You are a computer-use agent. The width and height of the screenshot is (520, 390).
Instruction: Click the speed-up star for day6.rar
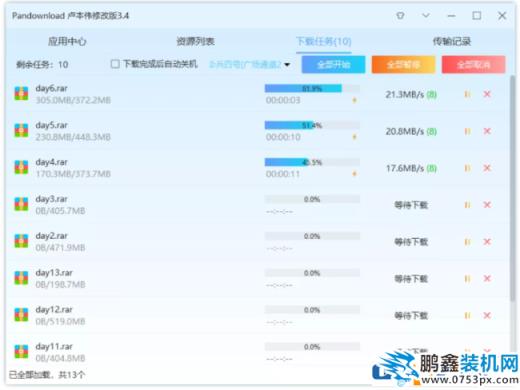354,100
